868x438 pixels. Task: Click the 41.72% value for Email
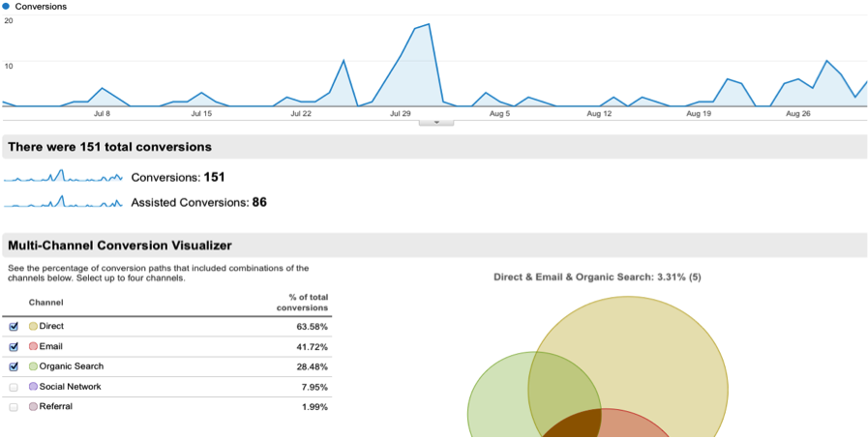tap(313, 347)
